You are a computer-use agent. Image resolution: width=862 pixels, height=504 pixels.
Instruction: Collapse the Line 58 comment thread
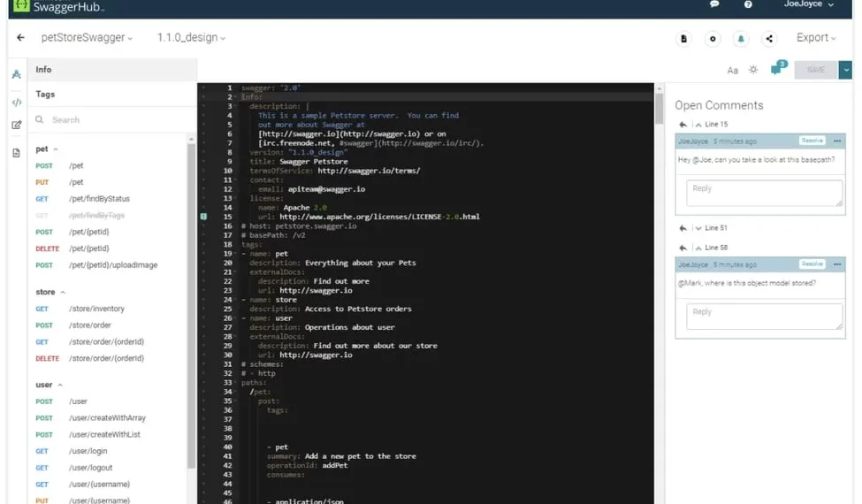(x=698, y=248)
